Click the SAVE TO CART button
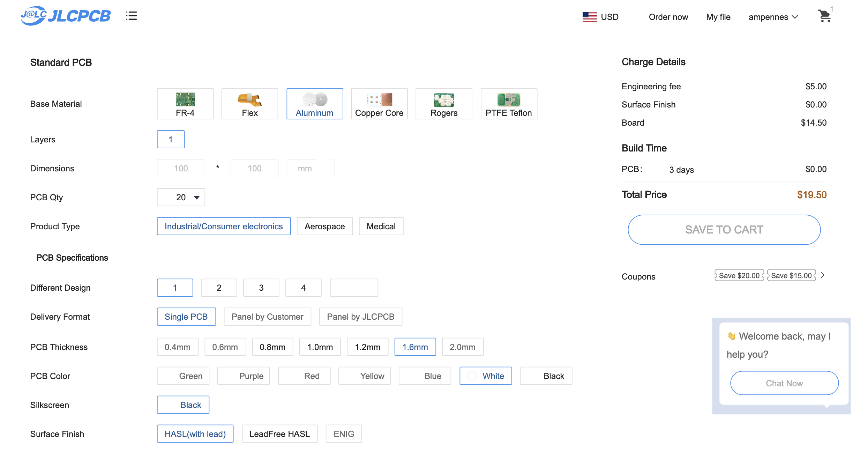Image resolution: width=868 pixels, height=453 pixels. point(724,230)
